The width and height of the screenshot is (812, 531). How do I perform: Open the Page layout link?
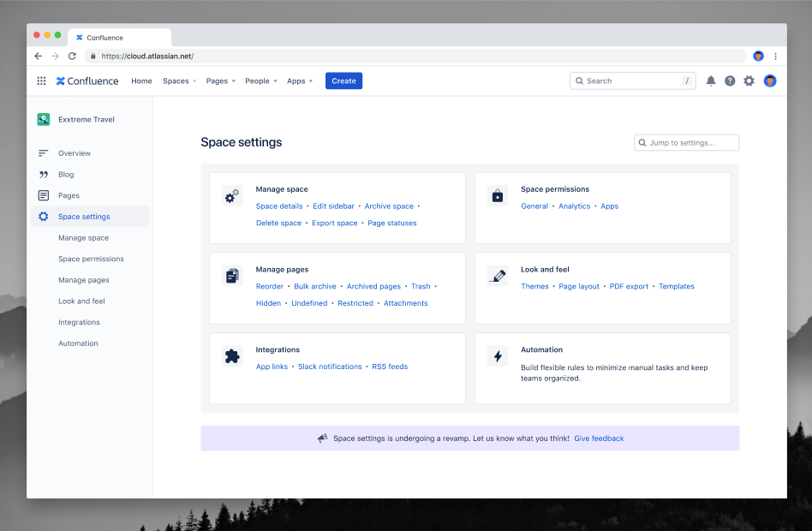(x=579, y=286)
